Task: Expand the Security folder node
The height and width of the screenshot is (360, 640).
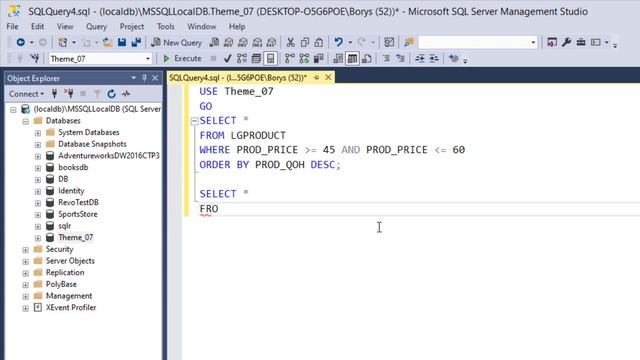Action: point(26,250)
